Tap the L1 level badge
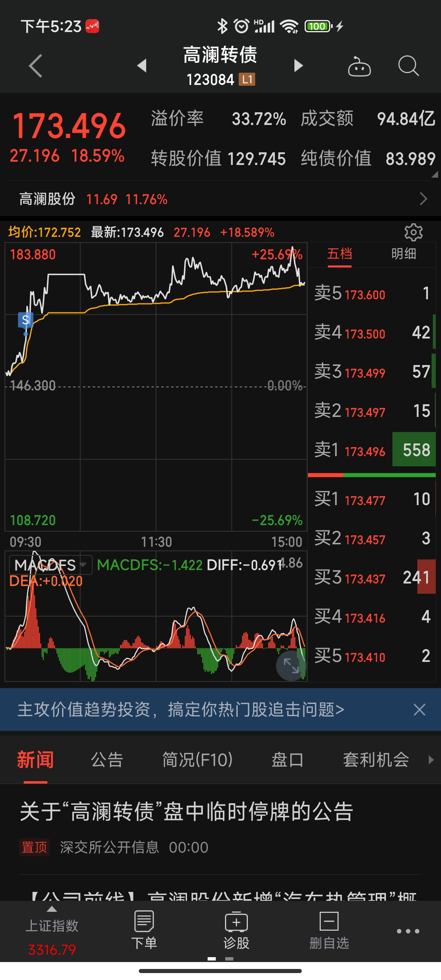 click(247, 79)
